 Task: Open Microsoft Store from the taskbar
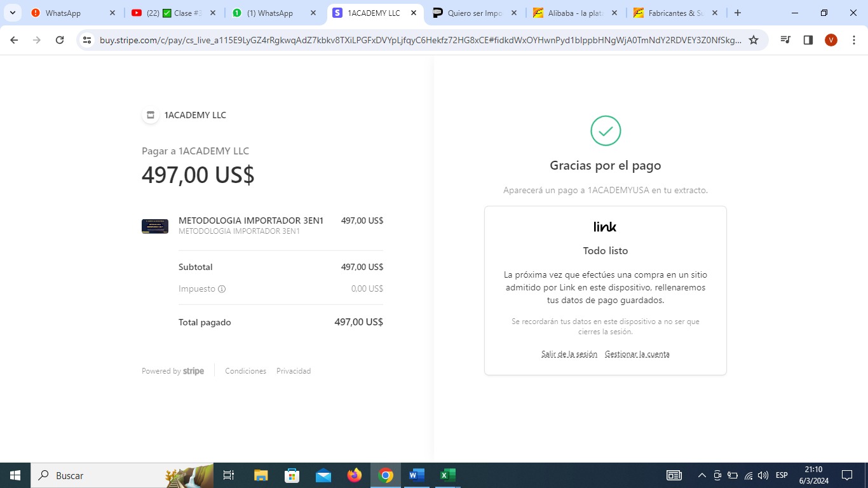point(292,475)
